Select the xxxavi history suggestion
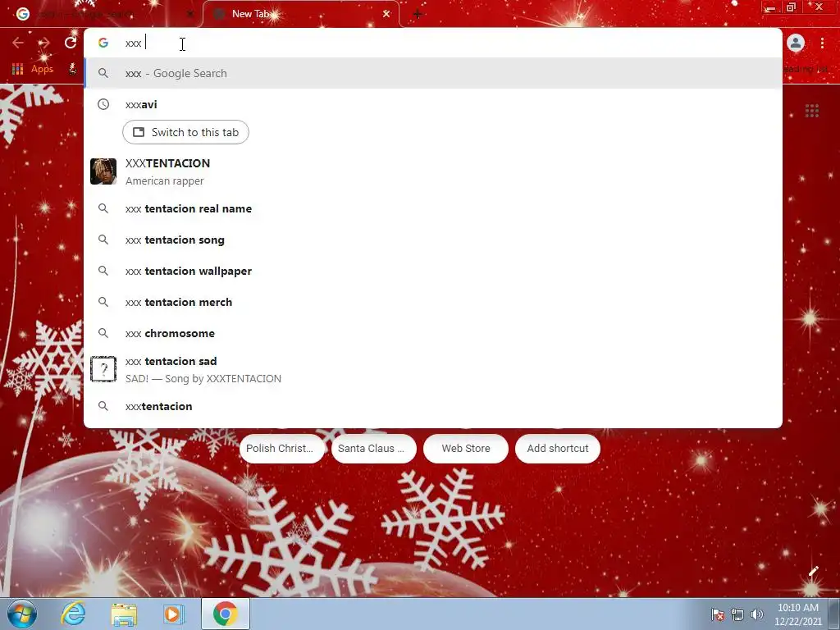The image size is (840, 630). pyautogui.click(x=433, y=104)
